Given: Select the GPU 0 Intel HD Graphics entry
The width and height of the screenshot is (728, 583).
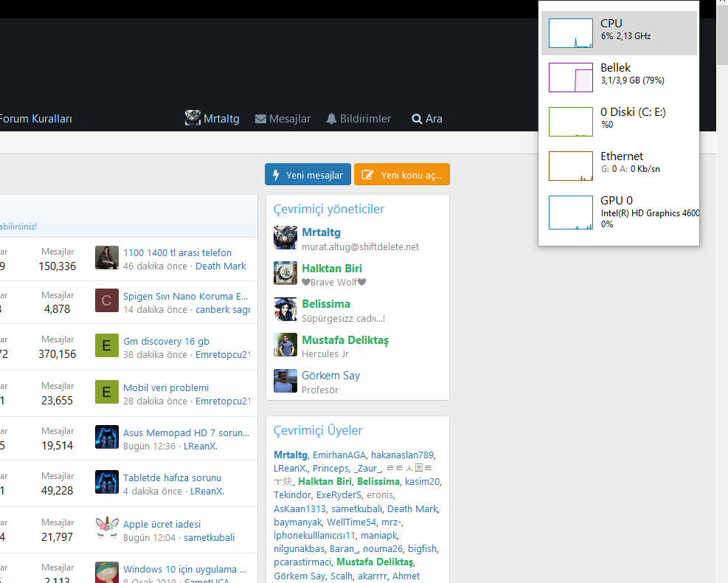Looking at the screenshot, I should tap(619, 213).
